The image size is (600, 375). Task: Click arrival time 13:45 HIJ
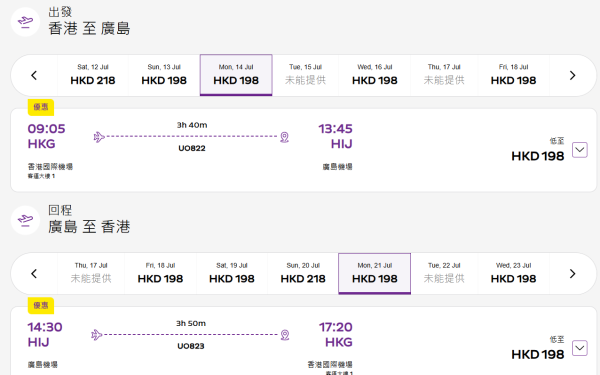pos(336,136)
